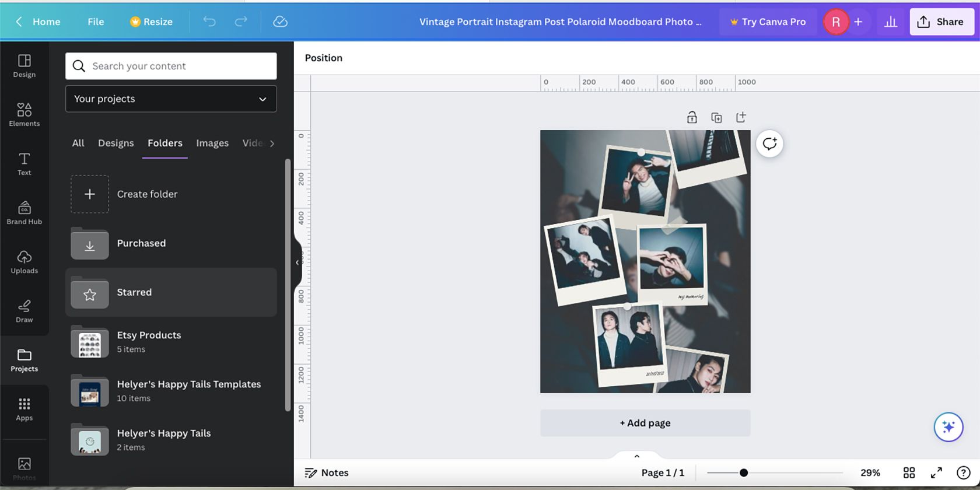Open the Helyer's Happy Tails folder

point(171,440)
